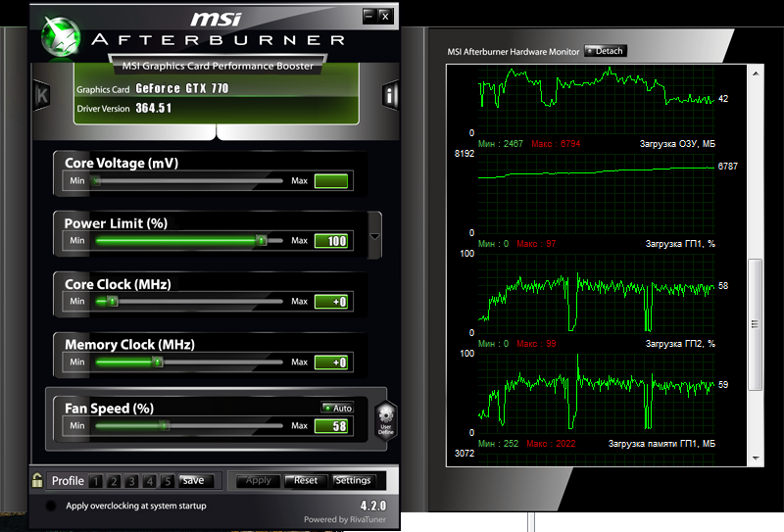This screenshot has width=784, height=532.
Task: Open the Settings dialog
Action: click(x=353, y=480)
